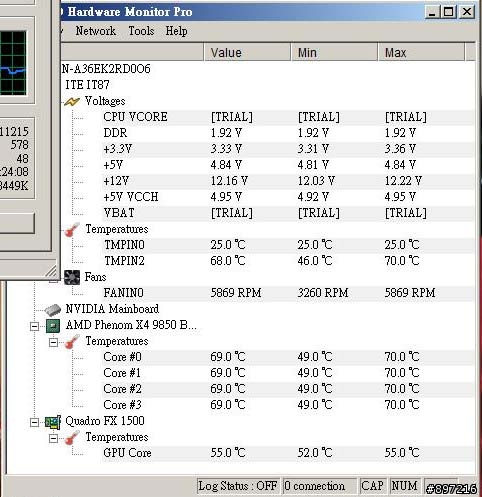This screenshot has width=482, height=497.
Task: Click the AMD Phenom X4 processor icon
Action: click(53, 326)
